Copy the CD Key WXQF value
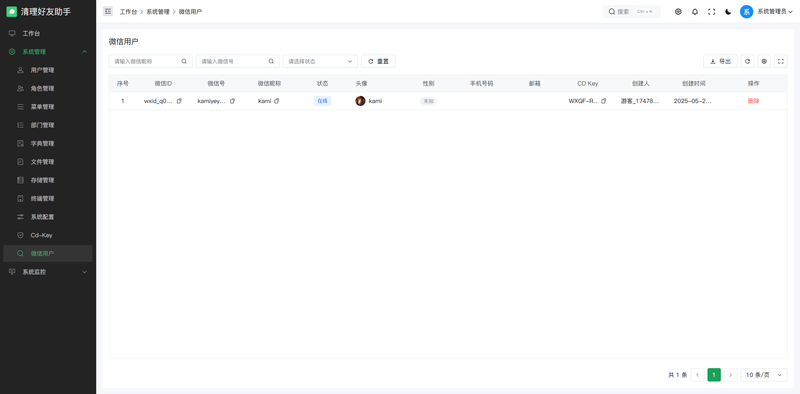The image size is (800, 394). click(x=604, y=101)
